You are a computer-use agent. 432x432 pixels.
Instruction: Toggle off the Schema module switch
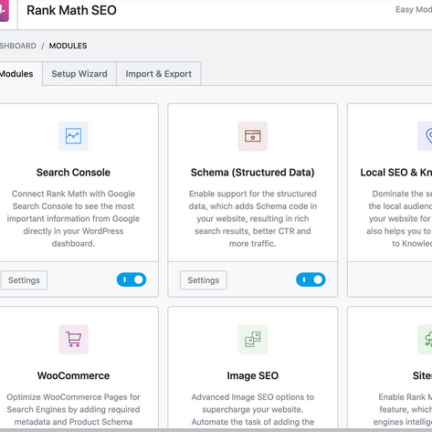tap(311, 280)
